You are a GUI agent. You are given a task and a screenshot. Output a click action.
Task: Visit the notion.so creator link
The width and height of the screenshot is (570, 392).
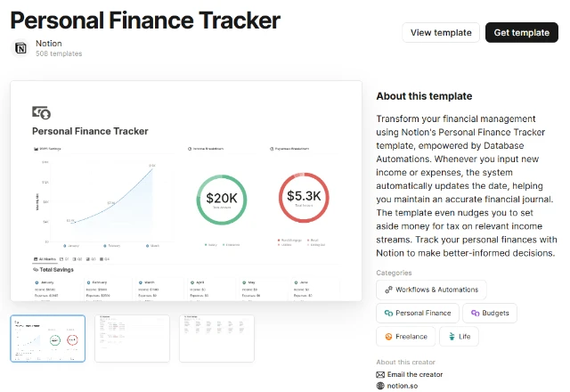click(x=402, y=386)
